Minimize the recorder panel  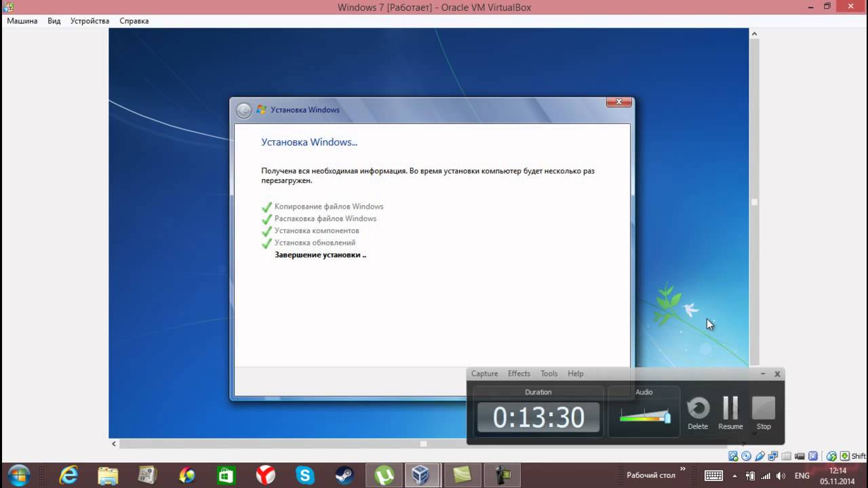(763, 373)
